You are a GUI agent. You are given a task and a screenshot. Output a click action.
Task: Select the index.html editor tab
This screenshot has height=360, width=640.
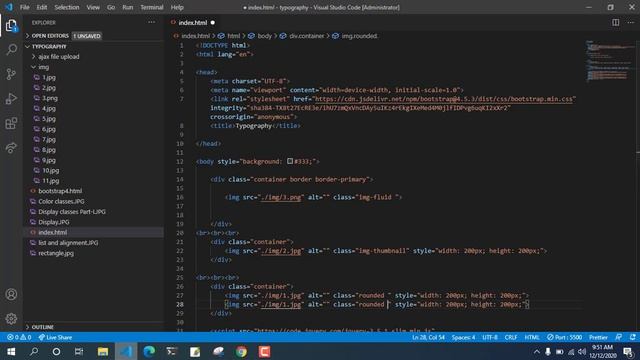click(192, 22)
